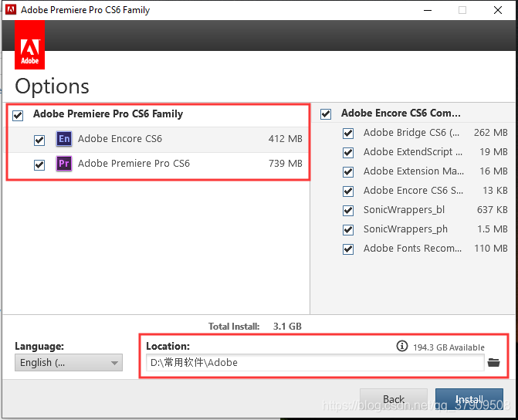Toggle Adobe Premiere Pro CS6 Family checkbox

[18, 116]
